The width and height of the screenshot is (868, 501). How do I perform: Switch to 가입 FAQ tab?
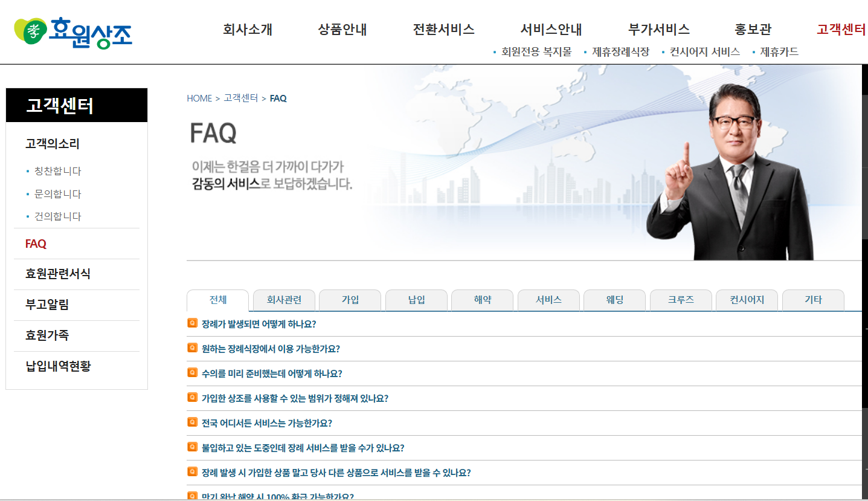click(x=350, y=300)
